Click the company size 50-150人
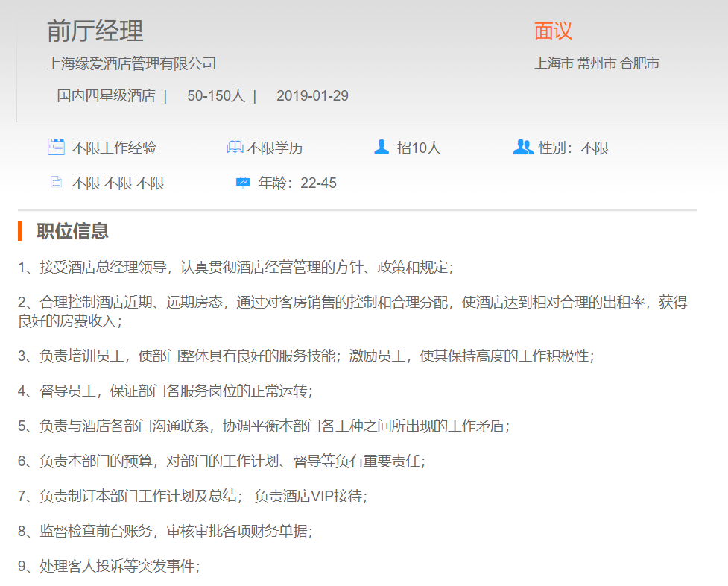The height and width of the screenshot is (586, 728). click(x=216, y=95)
